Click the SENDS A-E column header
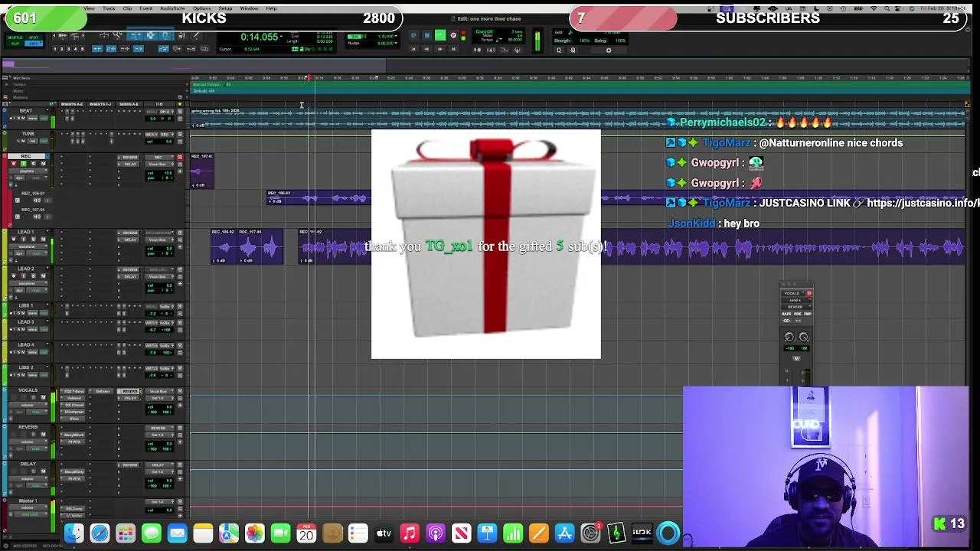This screenshot has height=551, width=980. (x=129, y=104)
